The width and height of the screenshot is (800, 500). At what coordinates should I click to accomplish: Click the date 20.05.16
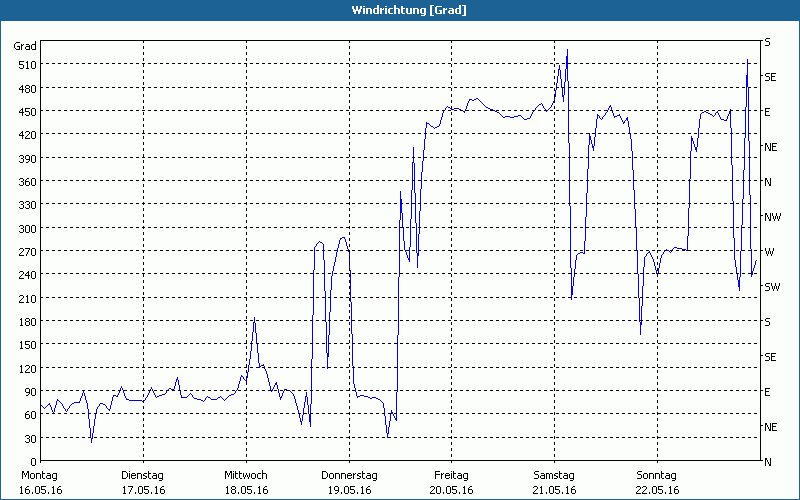pos(451,490)
